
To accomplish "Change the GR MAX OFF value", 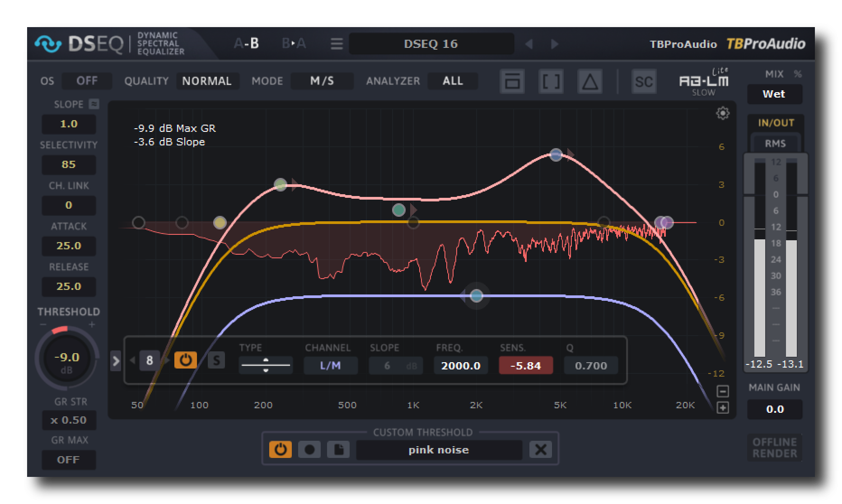I will 69,460.
